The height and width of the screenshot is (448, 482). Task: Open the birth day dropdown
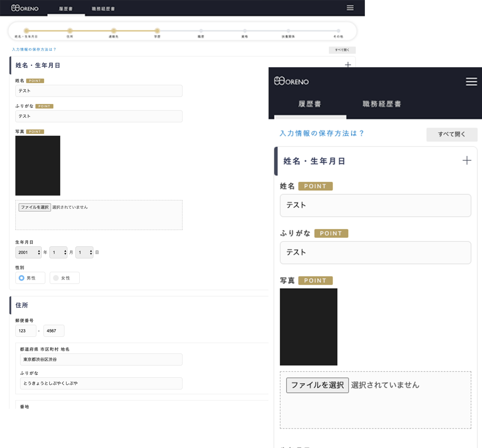point(84,252)
